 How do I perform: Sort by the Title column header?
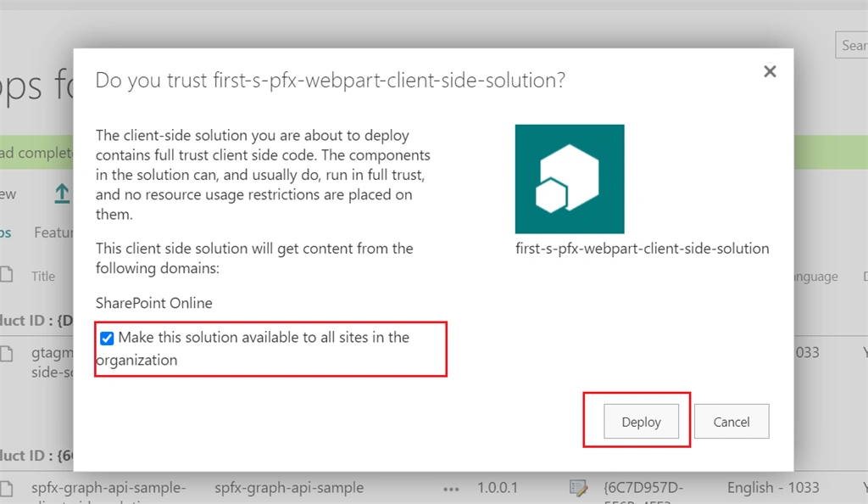click(x=43, y=276)
